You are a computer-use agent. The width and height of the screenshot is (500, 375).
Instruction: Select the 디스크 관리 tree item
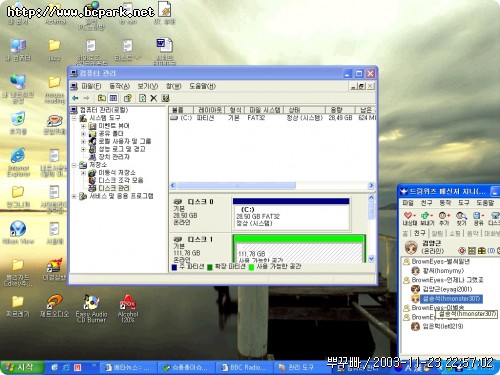114,188
